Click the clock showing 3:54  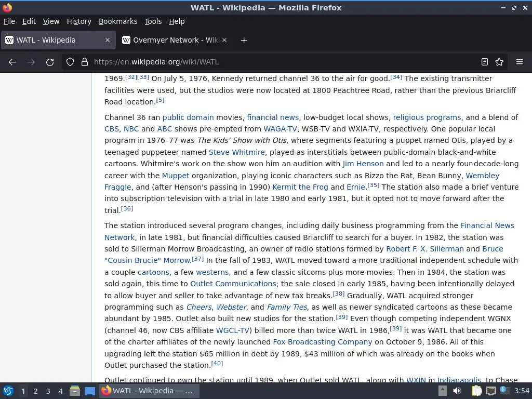[x=522, y=391]
